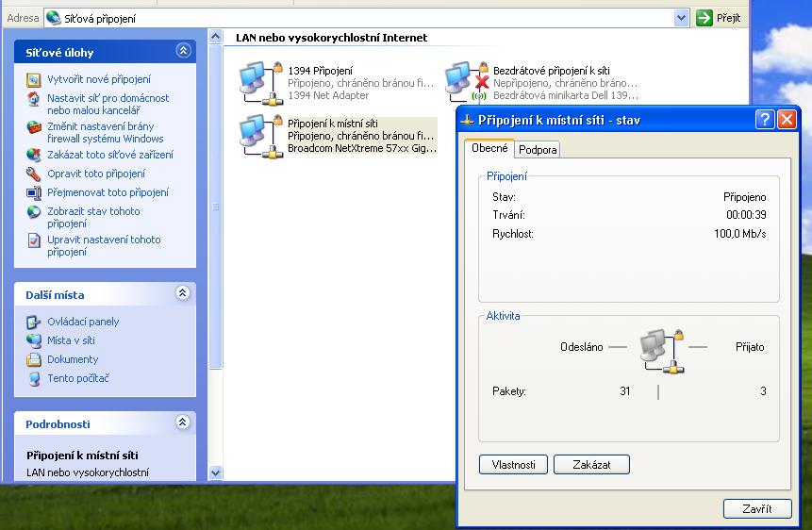Click the sent packets value 31
The height and width of the screenshot is (530, 812).
click(x=624, y=391)
